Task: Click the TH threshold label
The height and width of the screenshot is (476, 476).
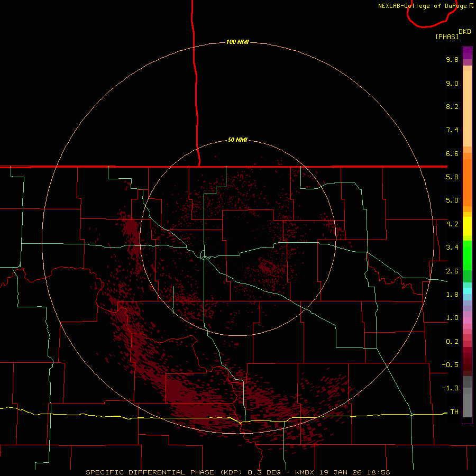Action: (x=454, y=411)
